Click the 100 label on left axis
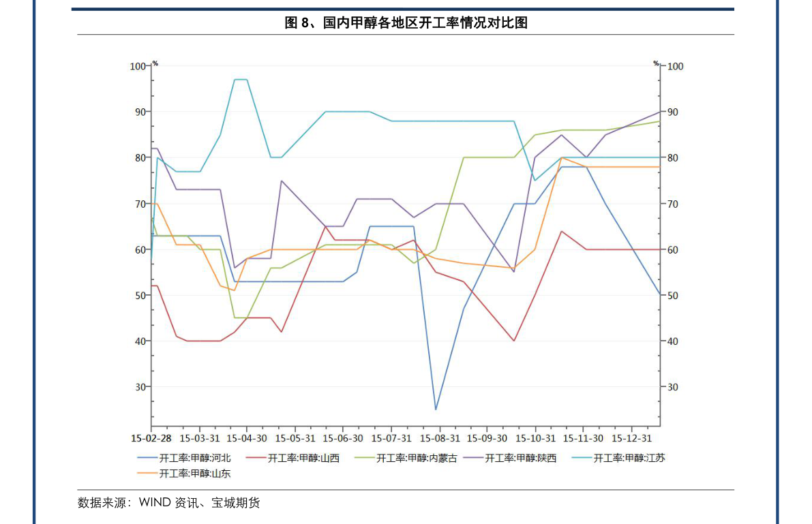 [138, 66]
